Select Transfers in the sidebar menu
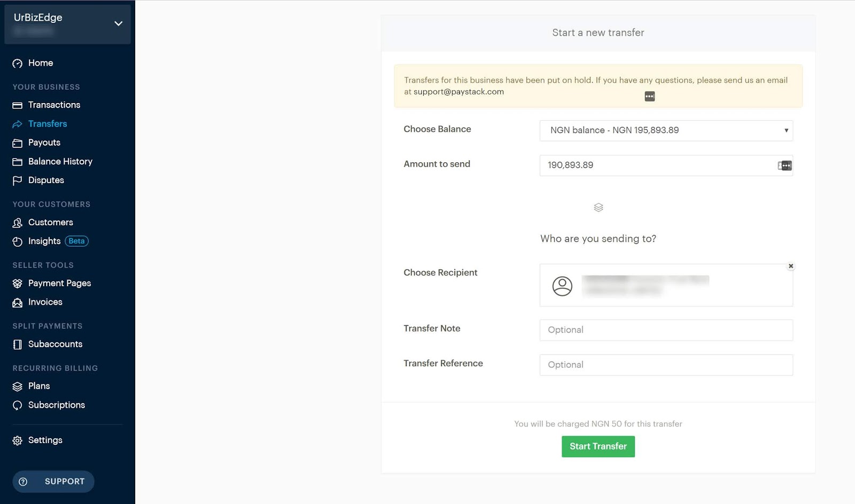This screenshot has height=504, width=855. (x=48, y=123)
